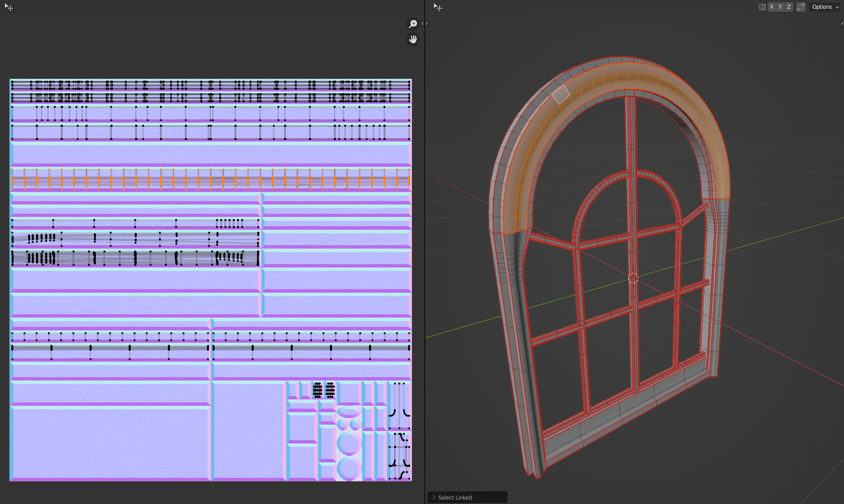844x504 pixels.
Task: Toggle Z axis mirror
Action: [789, 7]
